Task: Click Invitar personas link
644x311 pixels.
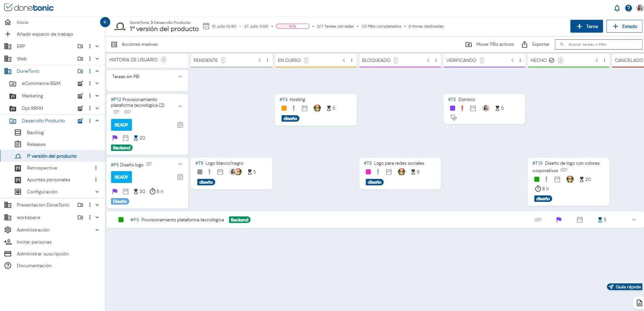Action: point(34,242)
